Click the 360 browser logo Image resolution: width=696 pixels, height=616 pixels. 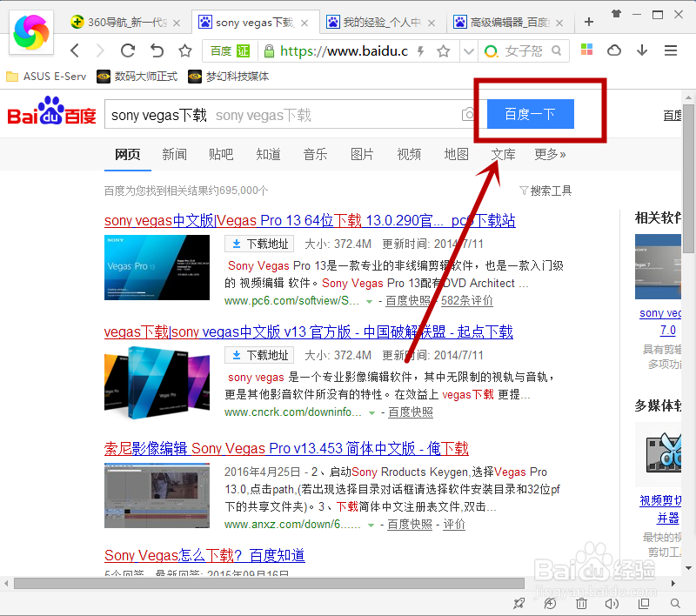[x=31, y=32]
